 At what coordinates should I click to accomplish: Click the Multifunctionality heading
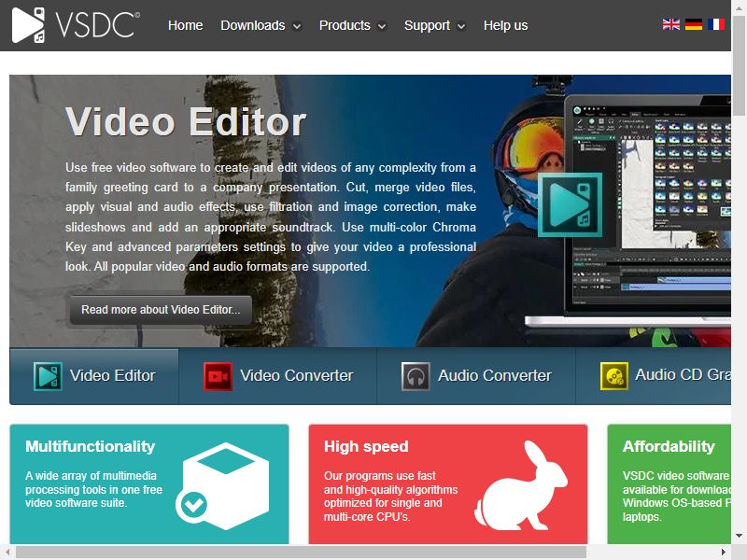(90, 446)
